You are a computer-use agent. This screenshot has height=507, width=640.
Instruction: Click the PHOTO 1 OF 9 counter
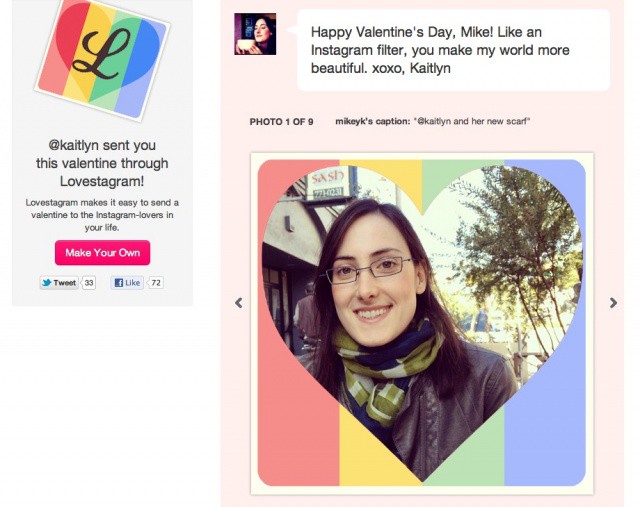[281, 122]
